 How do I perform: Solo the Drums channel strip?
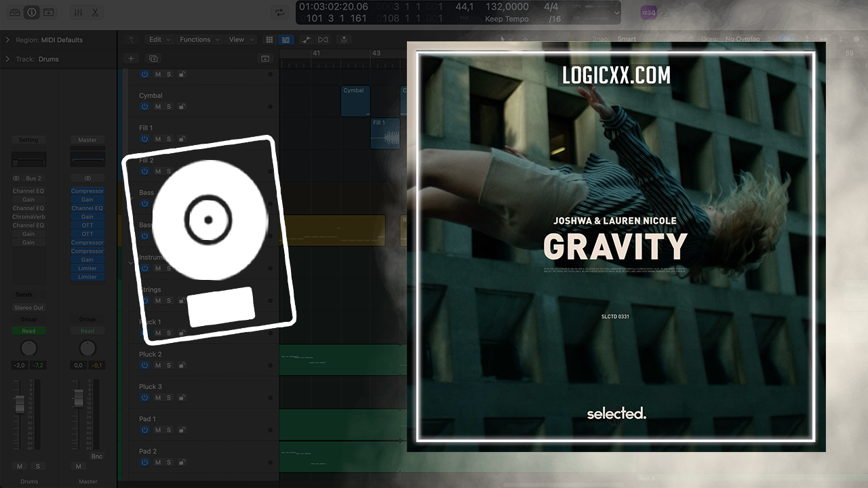point(37,466)
